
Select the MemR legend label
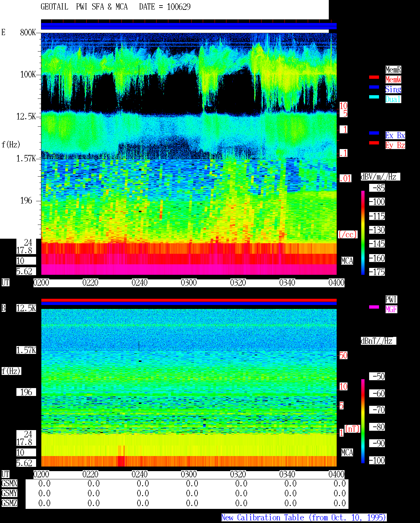393,70
